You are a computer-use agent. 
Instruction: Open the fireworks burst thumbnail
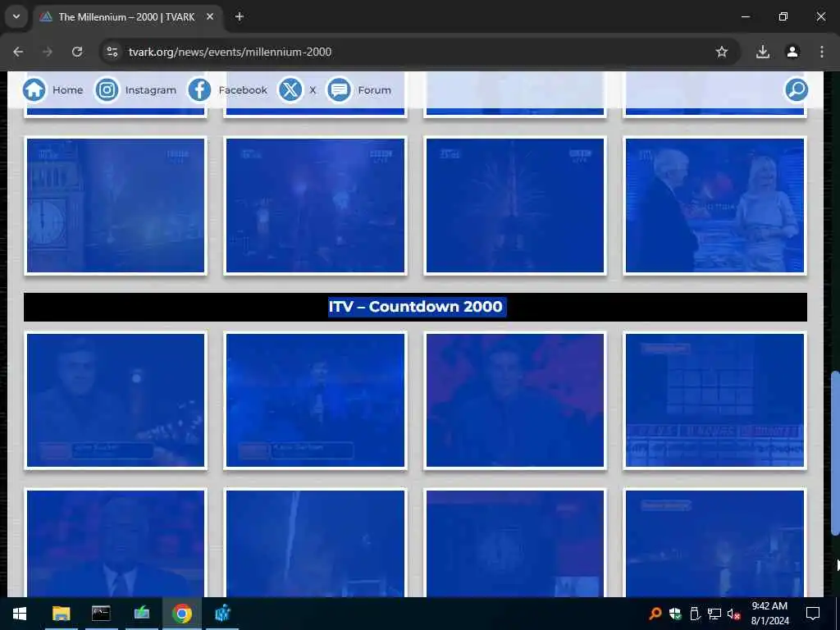515,206
